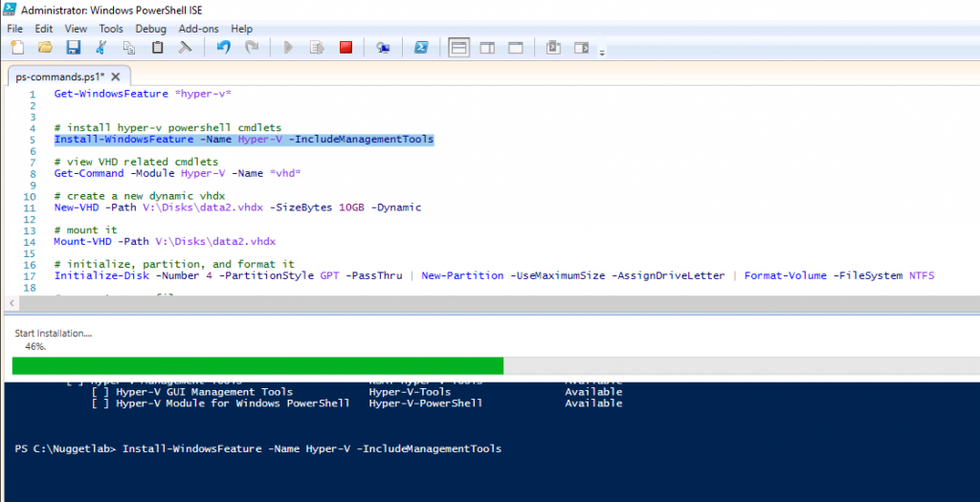980x502 pixels.
Task: Cut selection with scissors icon
Action: point(101,48)
